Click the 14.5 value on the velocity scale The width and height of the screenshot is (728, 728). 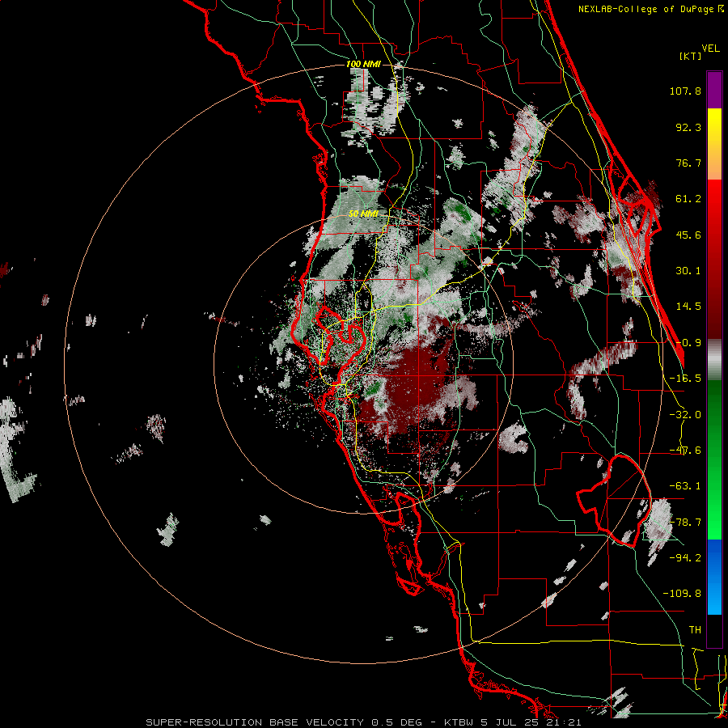[688, 307]
